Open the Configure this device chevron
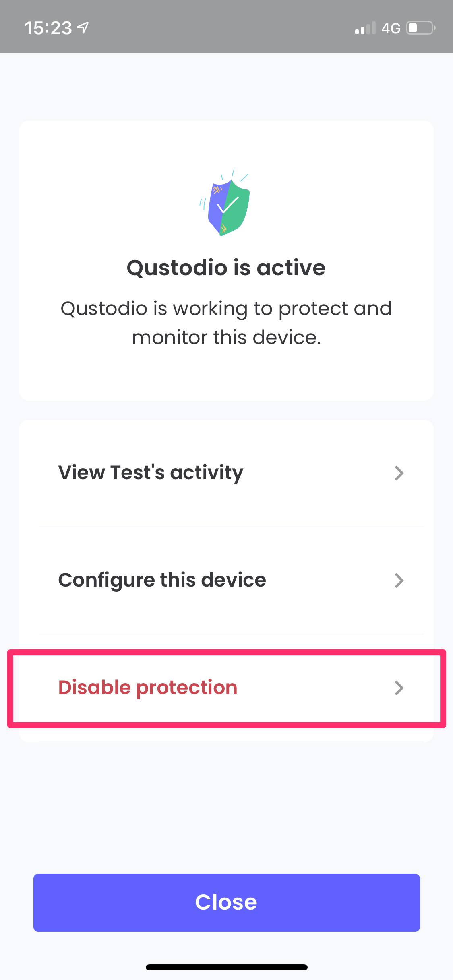Screen dimensions: 453x980 tap(399, 581)
